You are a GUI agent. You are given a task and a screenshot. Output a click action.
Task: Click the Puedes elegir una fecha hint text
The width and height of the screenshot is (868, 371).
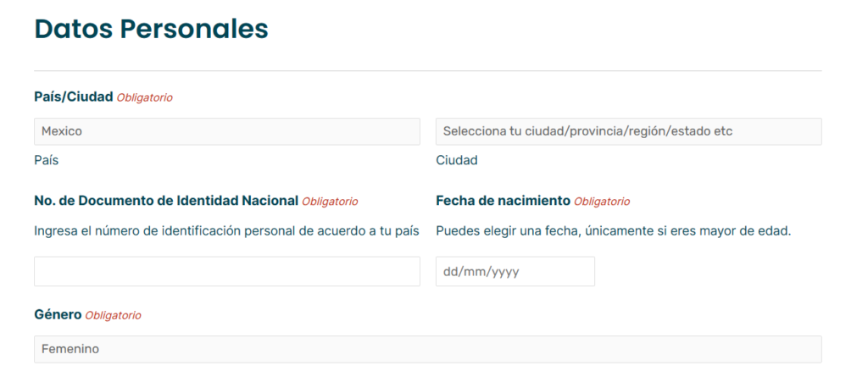(613, 231)
